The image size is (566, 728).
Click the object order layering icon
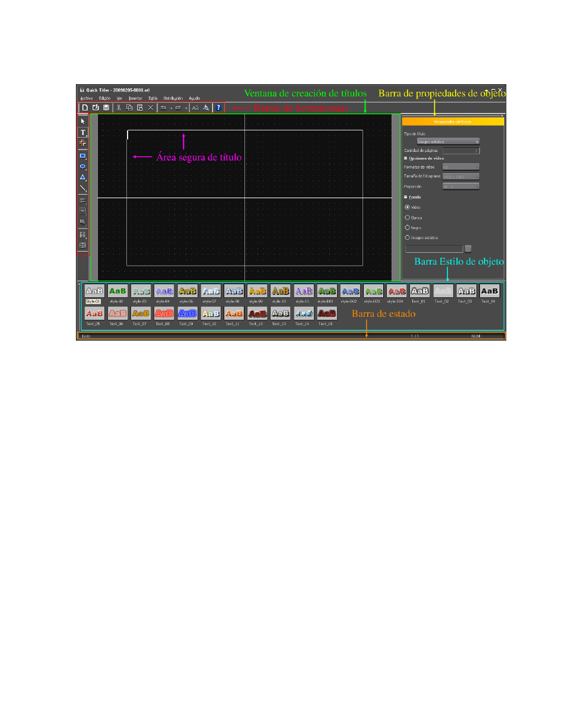point(83,221)
